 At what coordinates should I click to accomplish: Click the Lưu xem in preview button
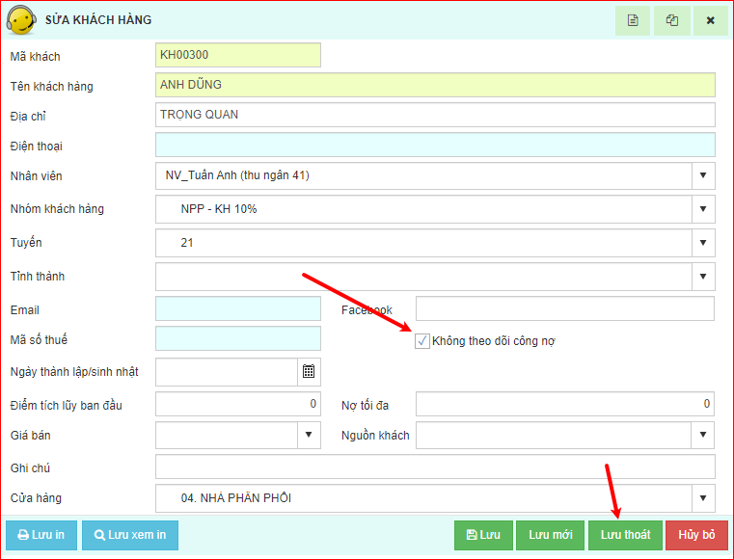(130, 535)
